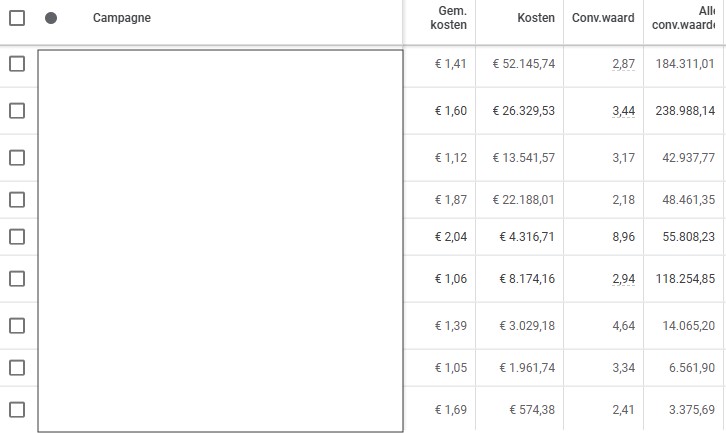Select the row with cost € 26.329,53
Image resolution: width=726 pixels, height=433 pixels.
[x=17, y=110]
